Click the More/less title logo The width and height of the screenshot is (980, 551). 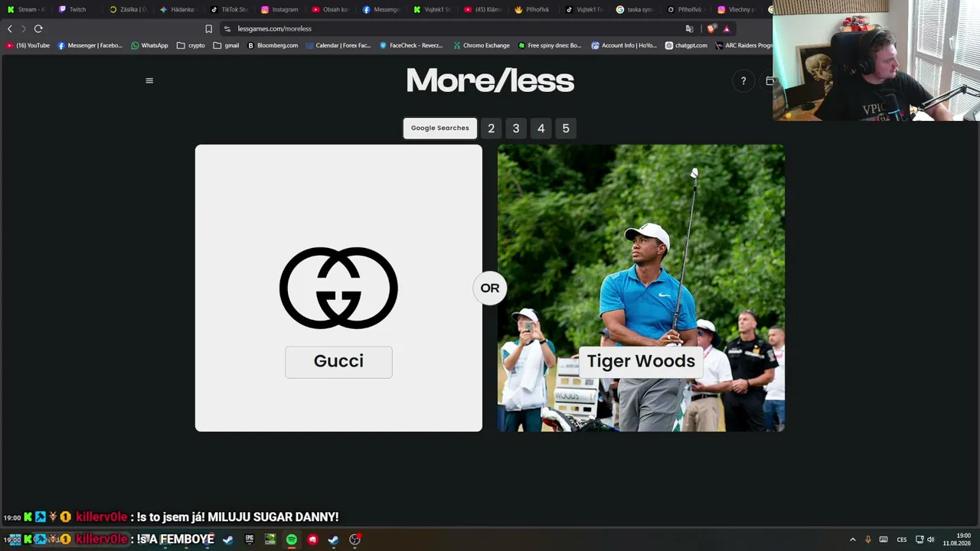(x=490, y=80)
